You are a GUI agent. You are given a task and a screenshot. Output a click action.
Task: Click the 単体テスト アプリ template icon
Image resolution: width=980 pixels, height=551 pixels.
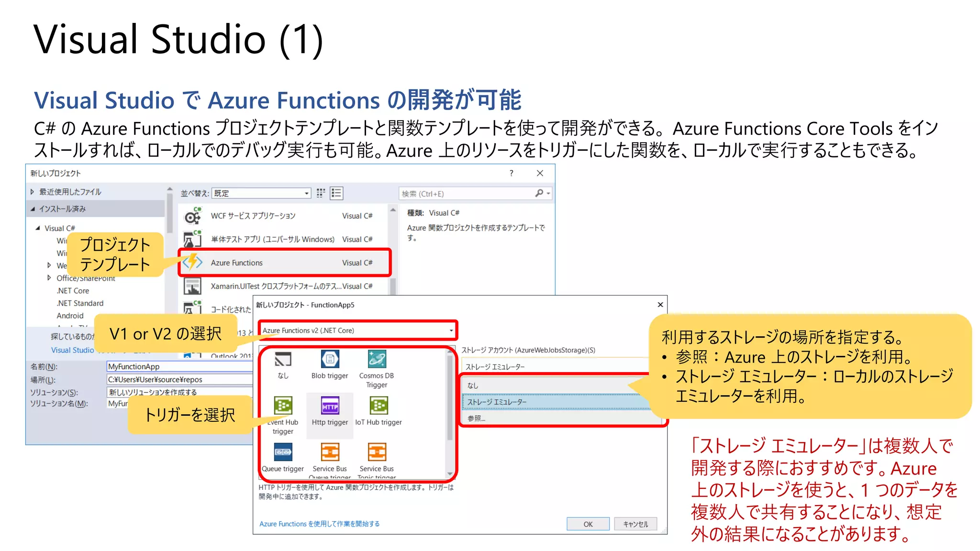click(192, 239)
